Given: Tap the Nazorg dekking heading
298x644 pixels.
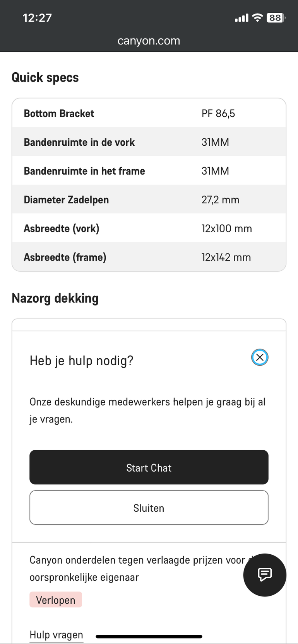Looking at the screenshot, I should point(55,298).
